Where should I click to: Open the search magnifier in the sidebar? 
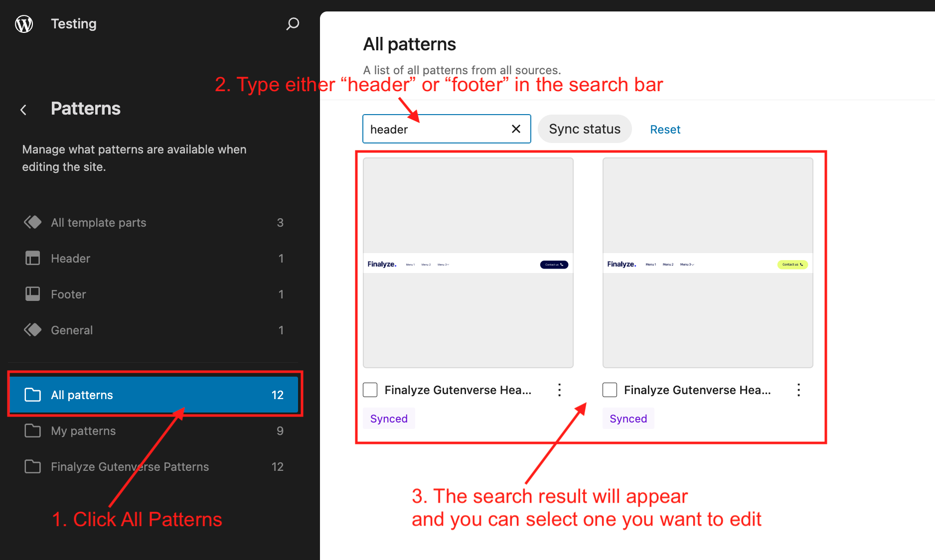click(293, 24)
